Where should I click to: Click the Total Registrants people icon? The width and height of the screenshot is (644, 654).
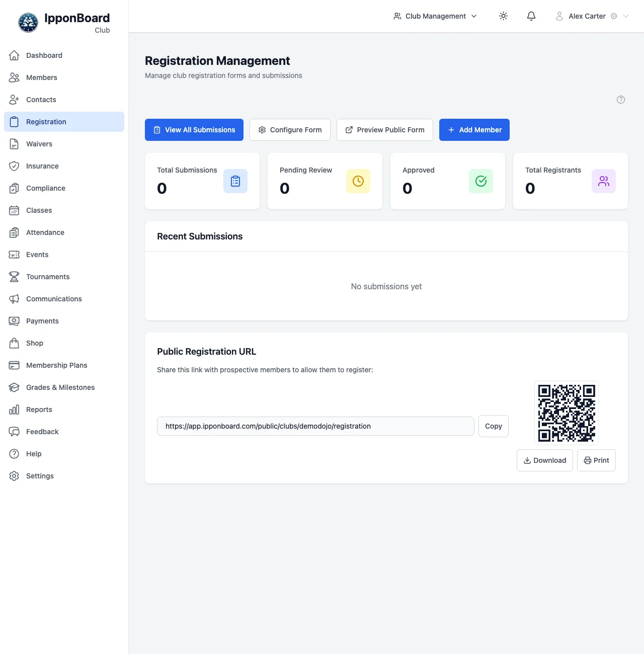pyautogui.click(x=604, y=181)
